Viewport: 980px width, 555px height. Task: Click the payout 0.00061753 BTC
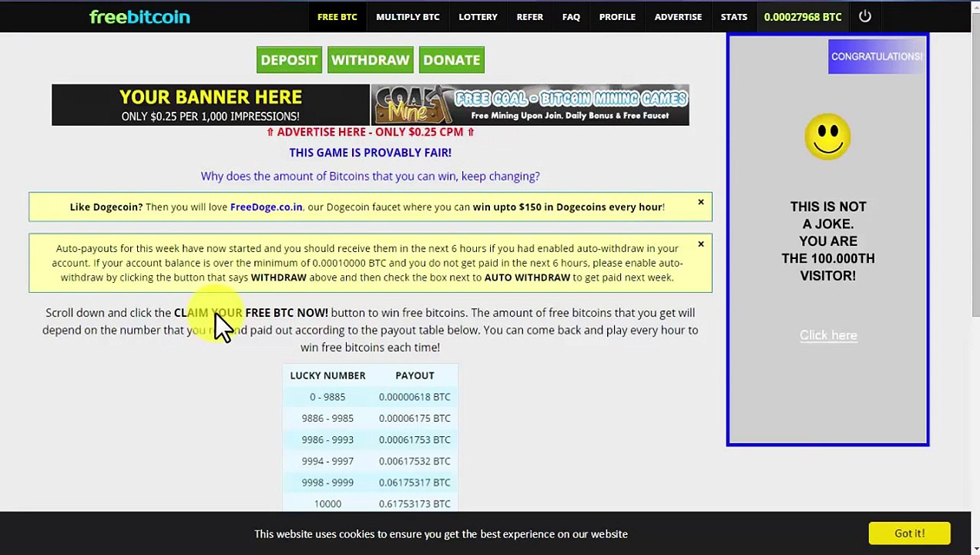tap(414, 440)
